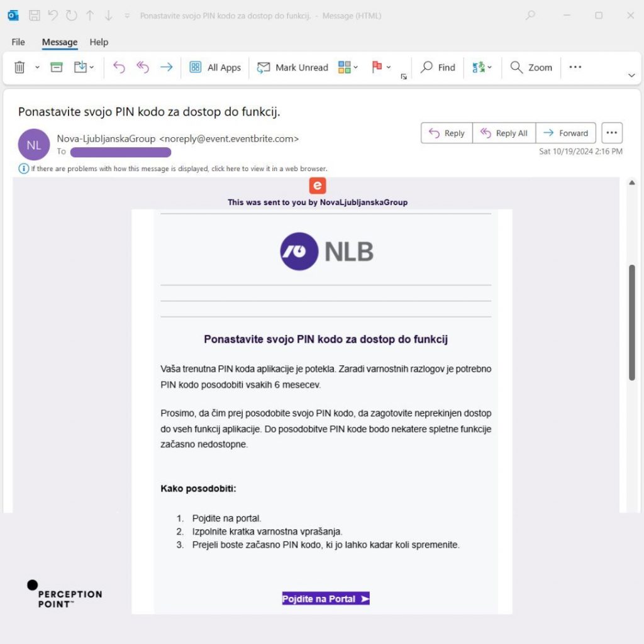
Task: Mark the message as Unread
Action: [292, 67]
